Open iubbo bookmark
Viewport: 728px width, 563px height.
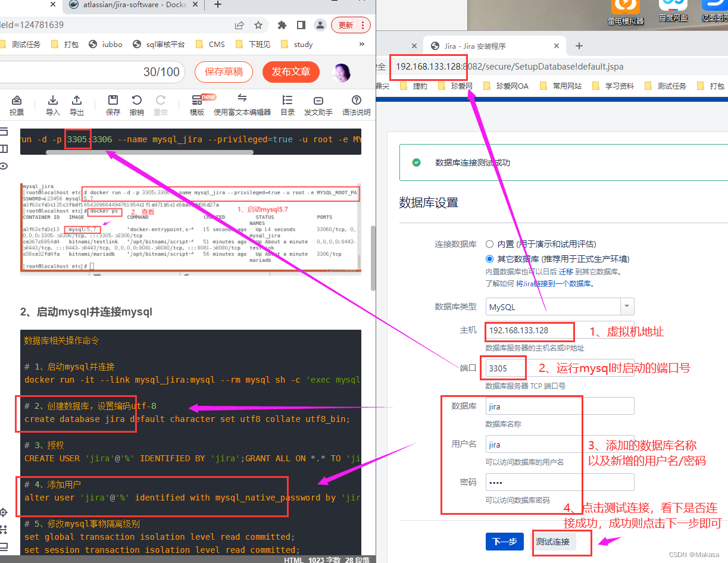(105, 44)
